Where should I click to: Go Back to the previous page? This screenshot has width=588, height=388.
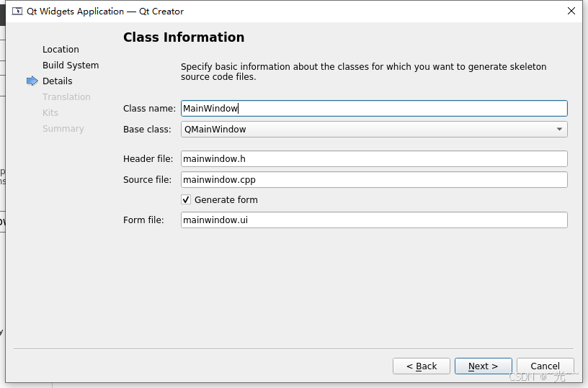(x=422, y=366)
